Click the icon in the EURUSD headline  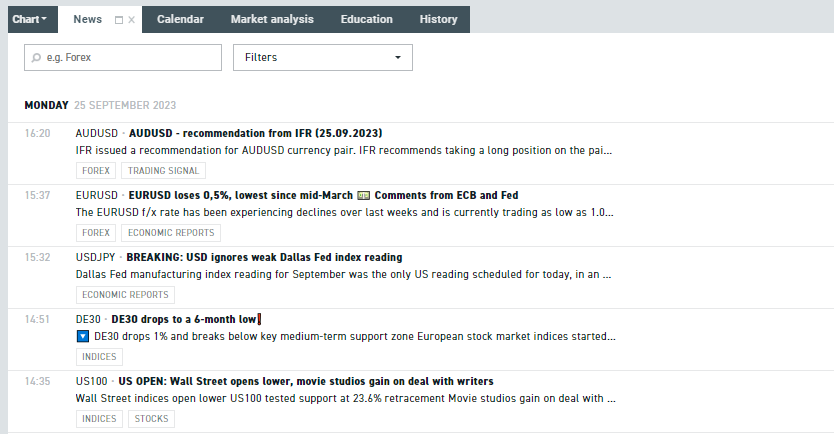point(363,195)
